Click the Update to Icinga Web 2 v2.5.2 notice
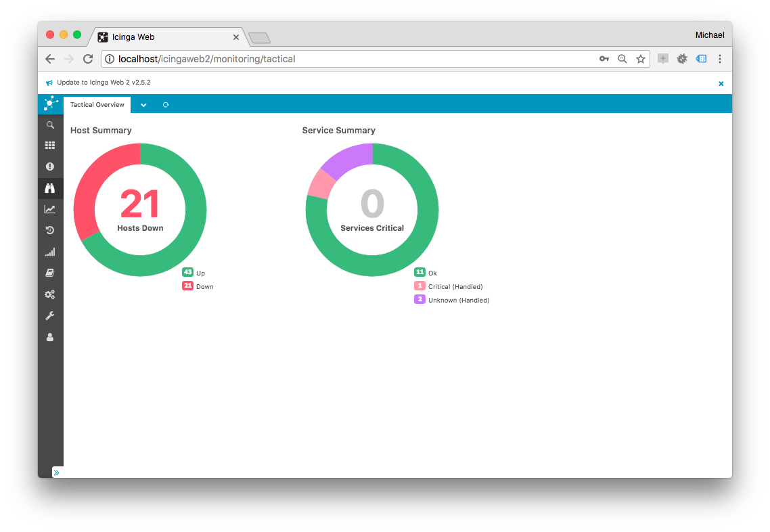 point(104,83)
